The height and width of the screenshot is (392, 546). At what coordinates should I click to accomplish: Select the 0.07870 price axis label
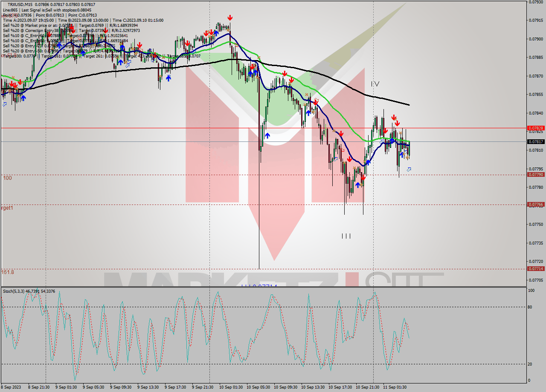pyautogui.click(x=536, y=76)
